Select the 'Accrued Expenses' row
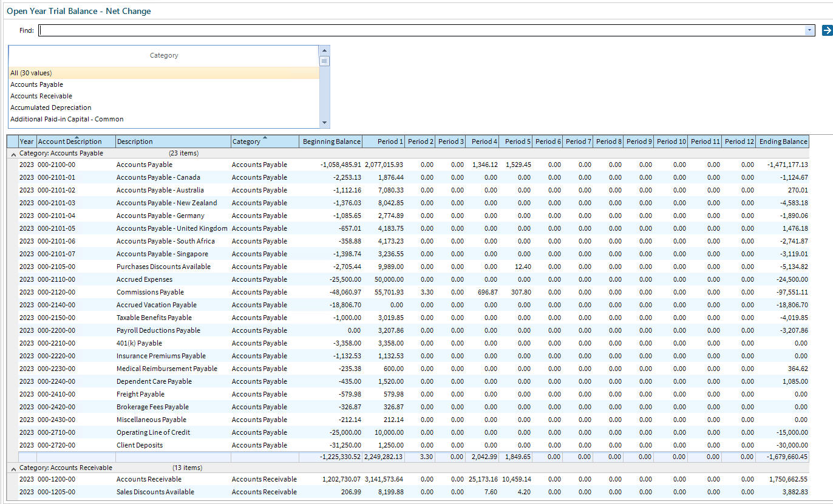This screenshot has width=833, height=504. (413, 279)
